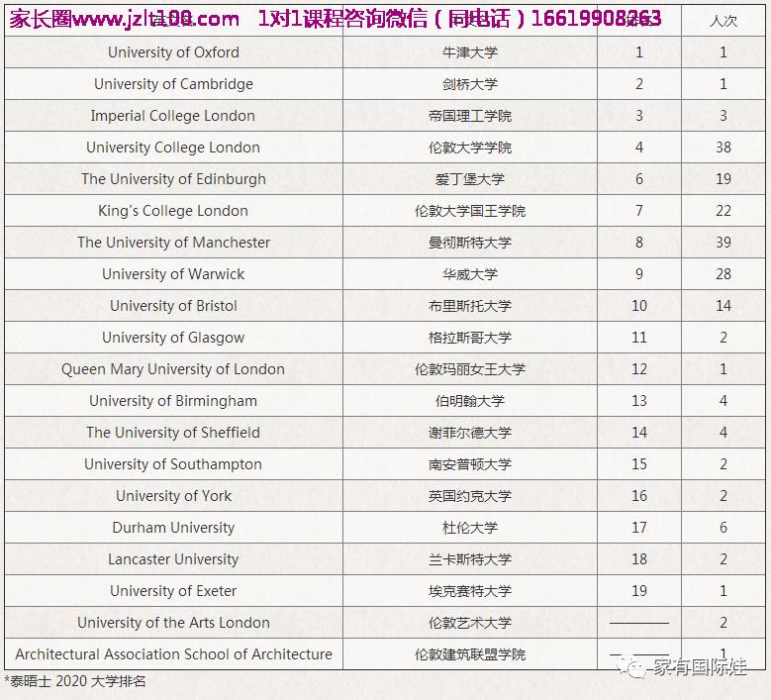The height and width of the screenshot is (700, 771).
Task: Click 'University College London' cell
Action: click(173, 148)
